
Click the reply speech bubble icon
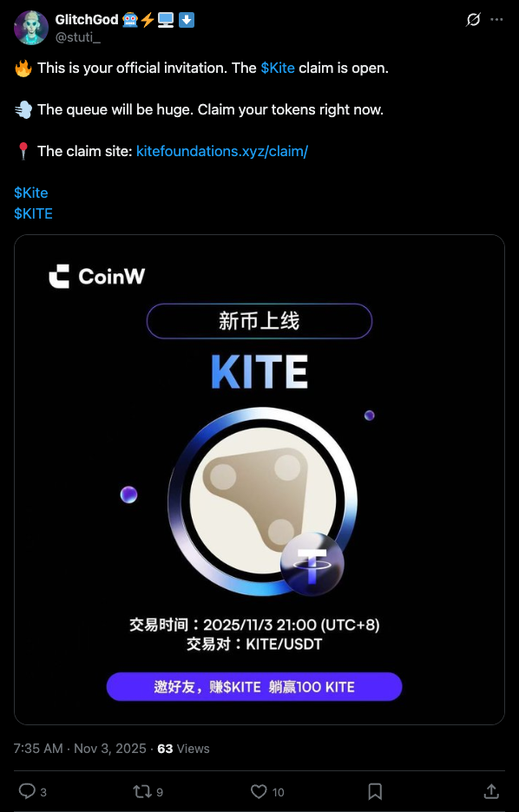click(x=26, y=791)
